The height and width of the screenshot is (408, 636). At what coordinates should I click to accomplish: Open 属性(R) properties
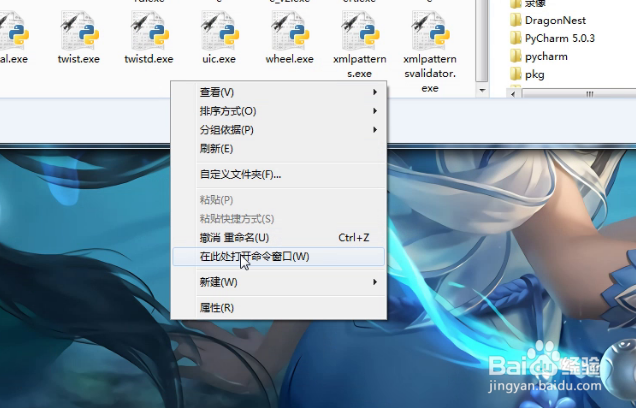point(279,307)
